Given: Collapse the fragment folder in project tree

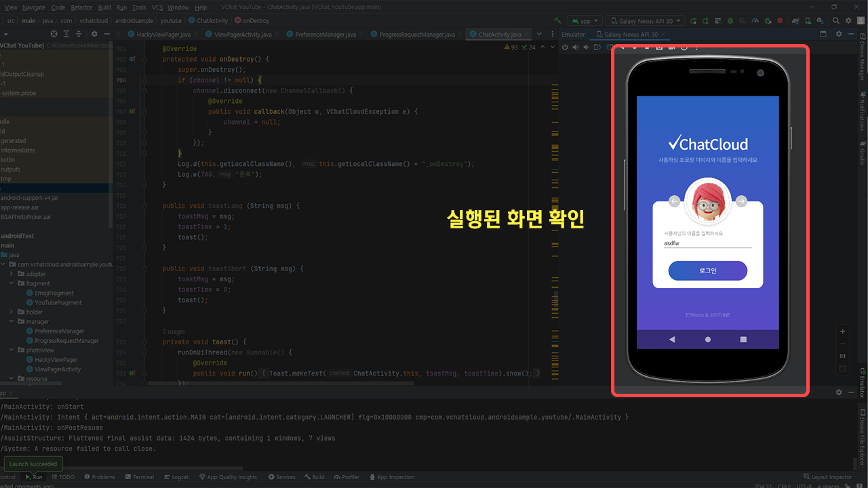Looking at the screenshot, I should 12,283.
